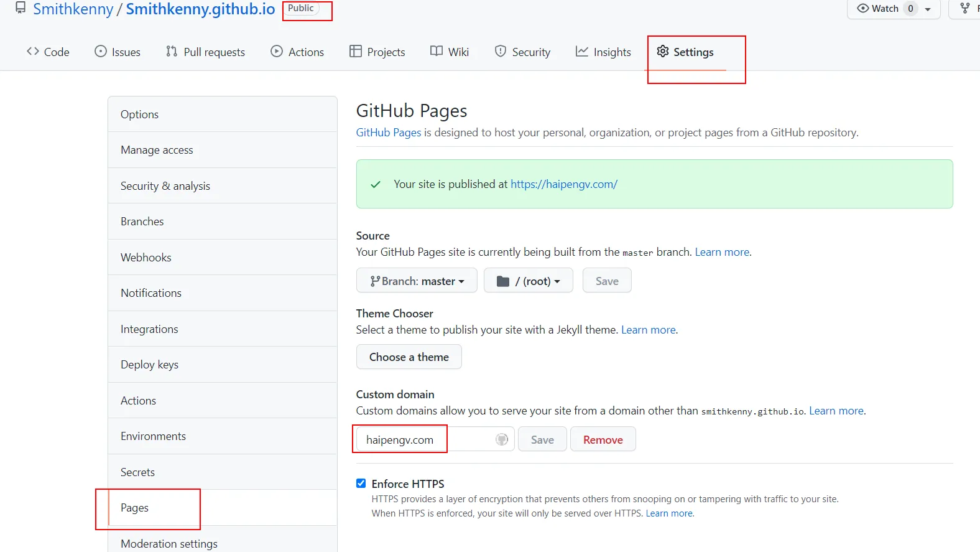Screen dimensions: 980x552
Task: Click the repository book icon beside Smithkenny
Action: pyautogui.click(x=21, y=8)
